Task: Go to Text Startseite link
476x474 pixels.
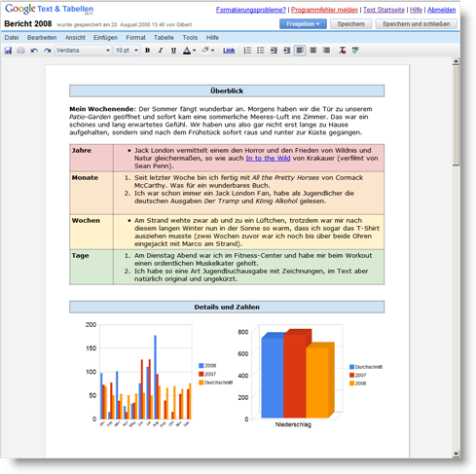Action: [x=384, y=10]
